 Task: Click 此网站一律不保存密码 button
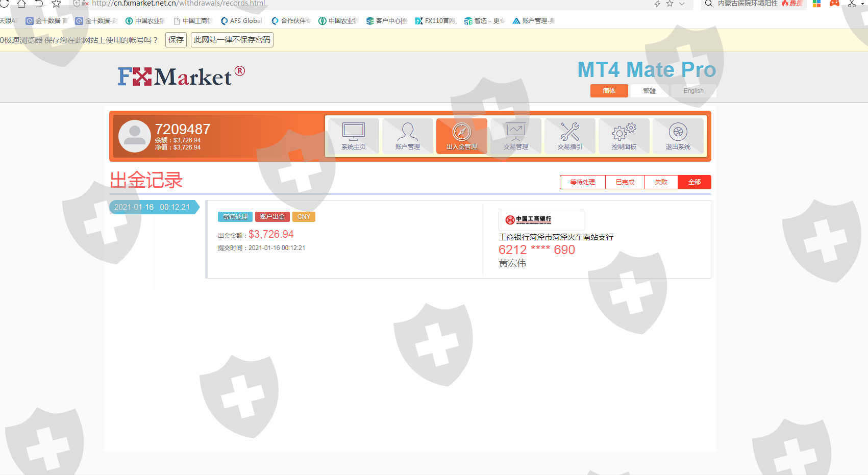[x=232, y=40]
